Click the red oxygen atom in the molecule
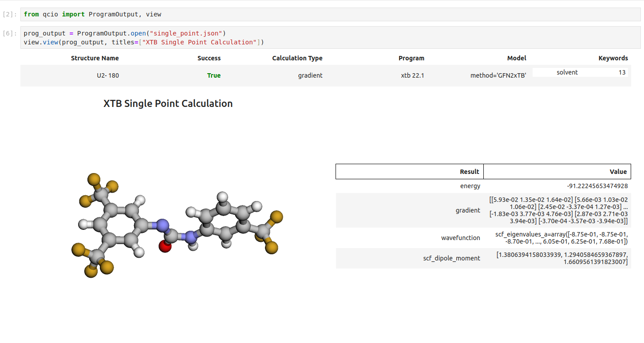This screenshot has width=644, height=343. coord(165,247)
